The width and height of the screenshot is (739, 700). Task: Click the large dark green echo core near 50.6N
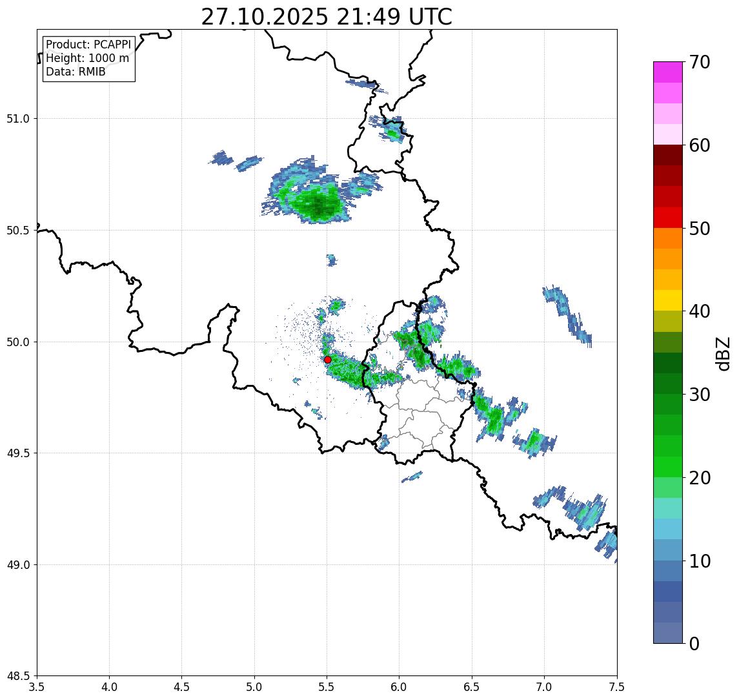(318, 205)
